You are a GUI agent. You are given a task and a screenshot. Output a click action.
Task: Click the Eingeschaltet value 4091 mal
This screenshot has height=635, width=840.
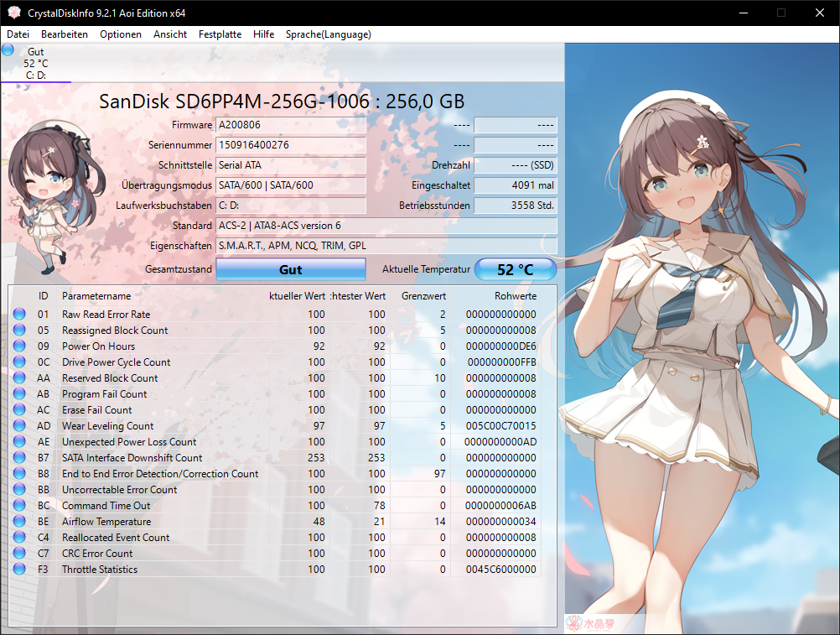[x=516, y=185]
